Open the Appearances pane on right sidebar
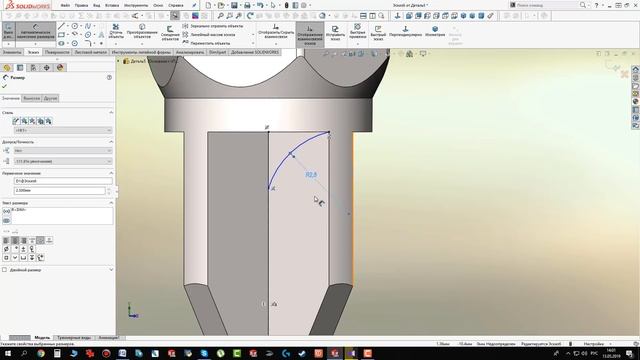The image size is (640, 360). click(x=636, y=102)
